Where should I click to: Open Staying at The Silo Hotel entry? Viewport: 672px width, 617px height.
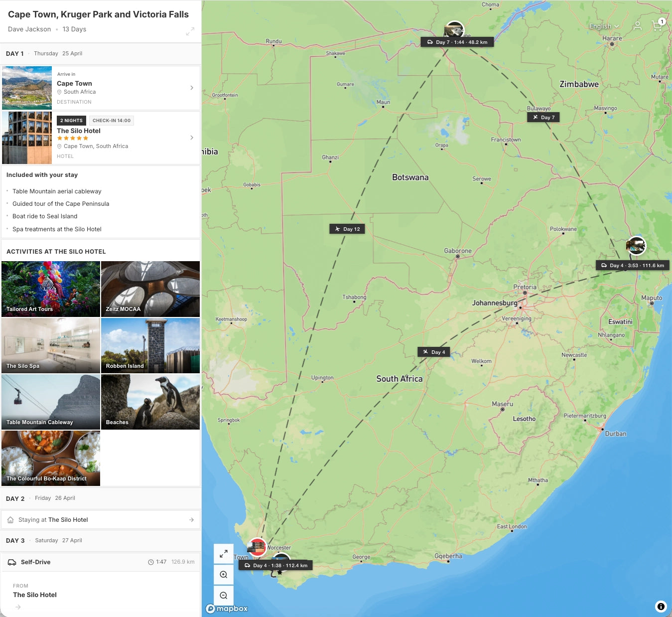click(101, 520)
